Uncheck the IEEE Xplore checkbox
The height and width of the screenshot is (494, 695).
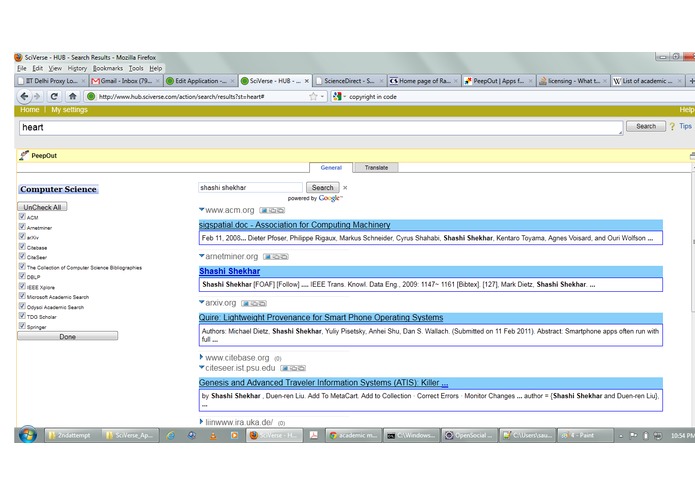[22, 286]
